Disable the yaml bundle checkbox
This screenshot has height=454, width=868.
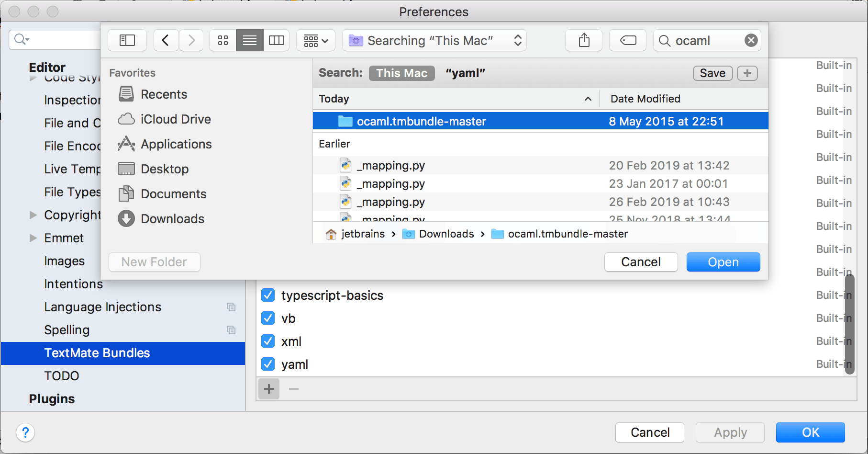click(x=268, y=364)
